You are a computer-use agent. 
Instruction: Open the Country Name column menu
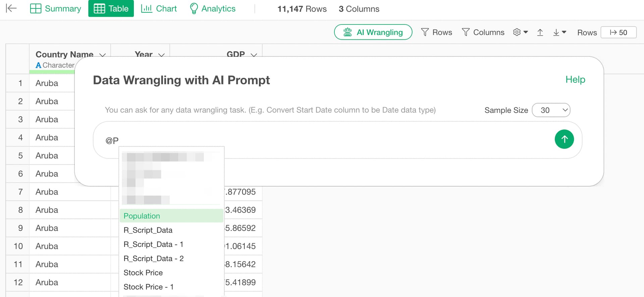(103, 55)
